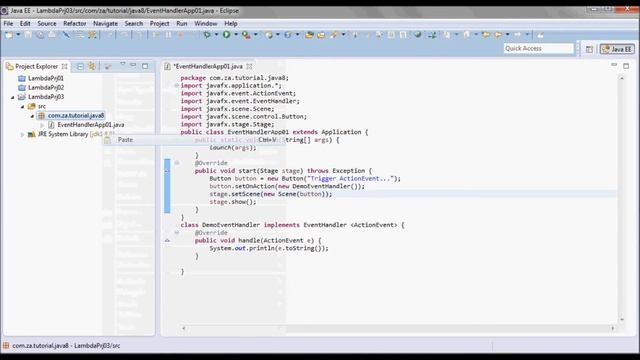This screenshot has height=360, width=640.
Task: Click the Quick Access search field
Action: pyautogui.click(x=538, y=49)
